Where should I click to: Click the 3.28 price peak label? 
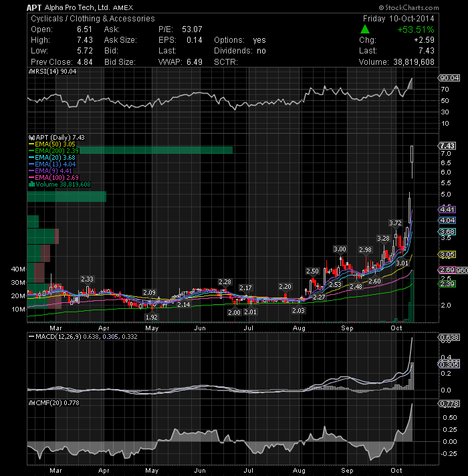(383, 238)
